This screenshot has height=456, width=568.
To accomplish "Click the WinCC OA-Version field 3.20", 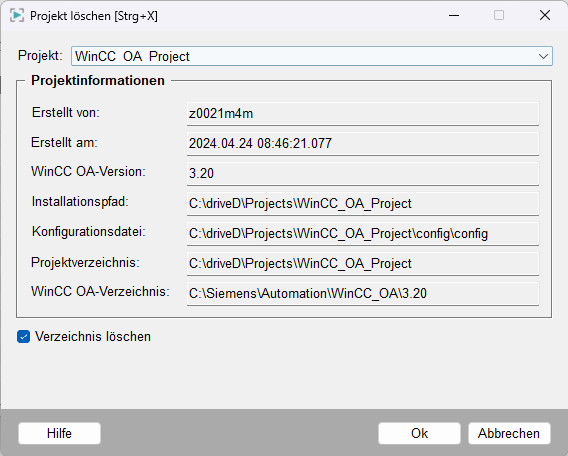I will (x=363, y=173).
